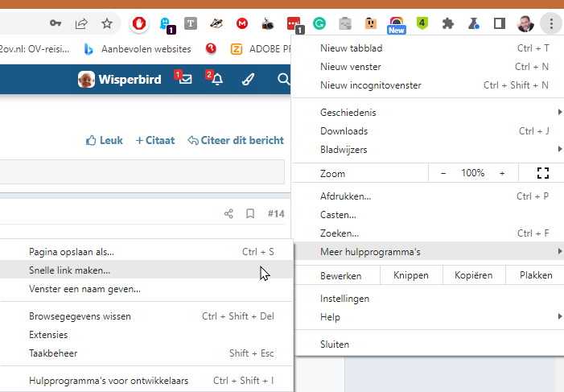This screenshot has width=564, height=392.
Task: Open the forum notifications bell
Action: click(216, 79)
